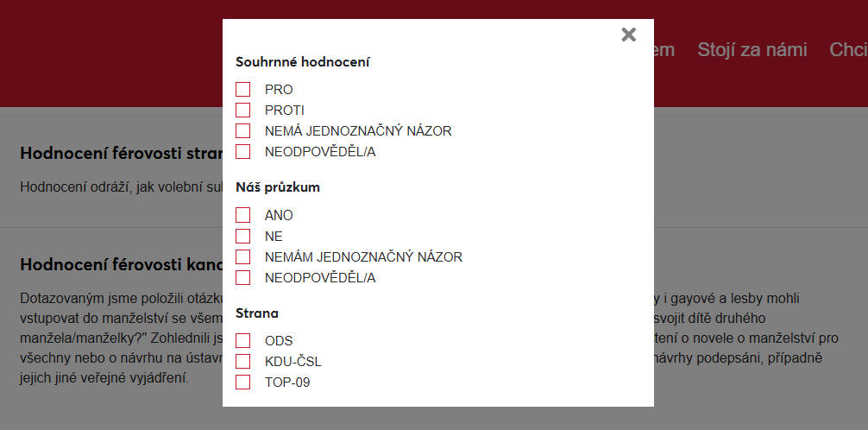Check the PRO checkbox
This screenshot has height=430, width=868.
243,90
